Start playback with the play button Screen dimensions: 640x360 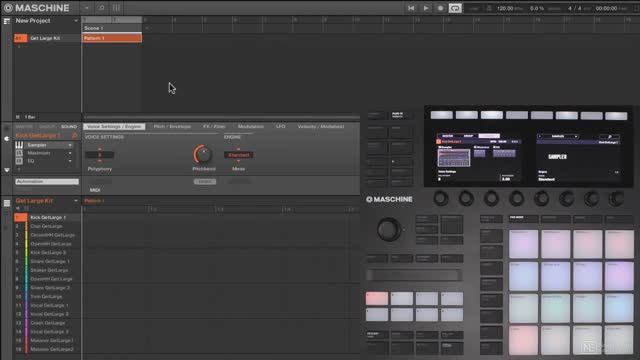click(x=426, y=8)
